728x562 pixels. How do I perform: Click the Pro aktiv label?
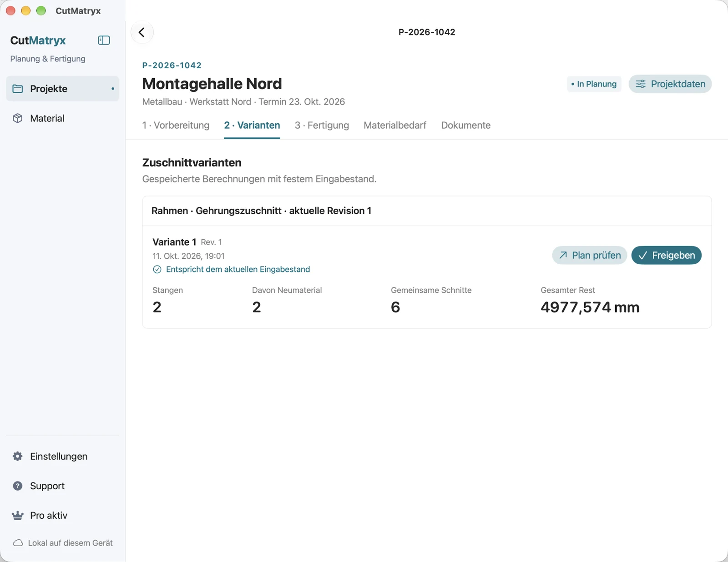(49, 515)
